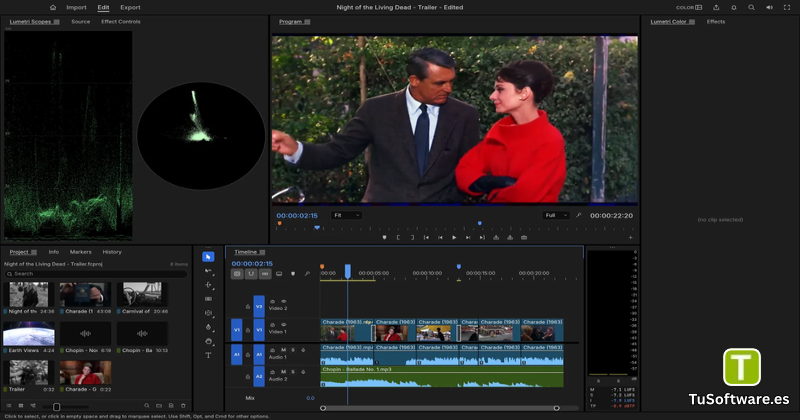Select the Slip tool
Image resolution: width=800 pixels, height=420 pixels.
click(x=208, y=313)
